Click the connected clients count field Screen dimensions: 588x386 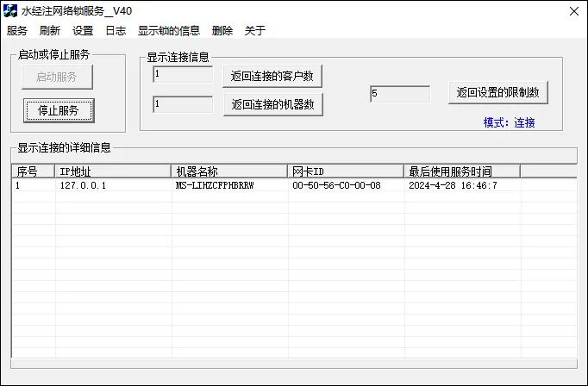(183, 74)
